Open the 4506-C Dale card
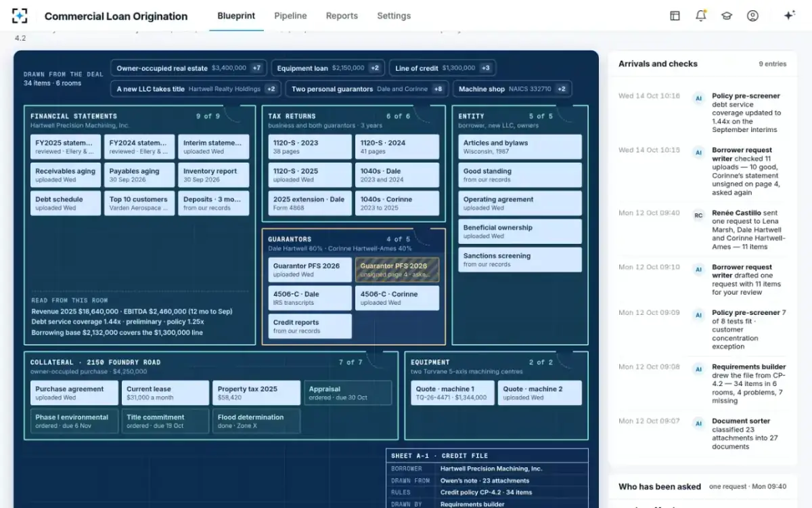Image resolution: width=812 pixels, height=508 pixels. (x=310, y=298)
